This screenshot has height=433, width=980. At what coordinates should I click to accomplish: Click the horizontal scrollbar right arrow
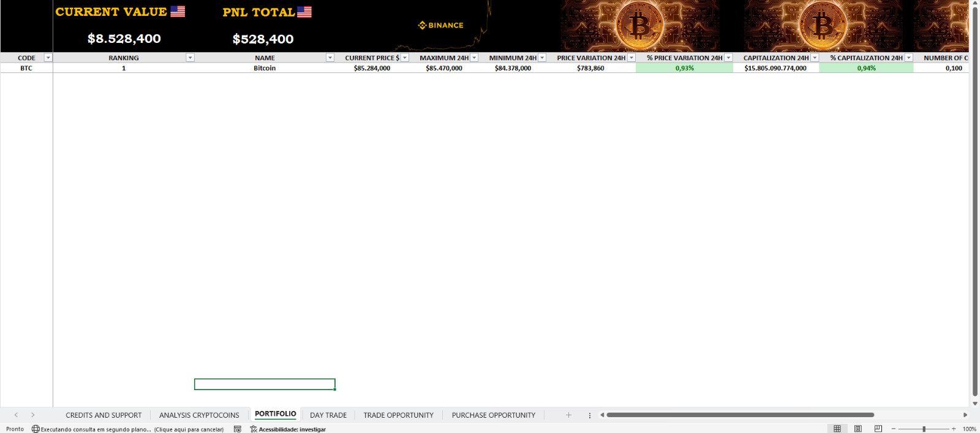click(965, 415)
